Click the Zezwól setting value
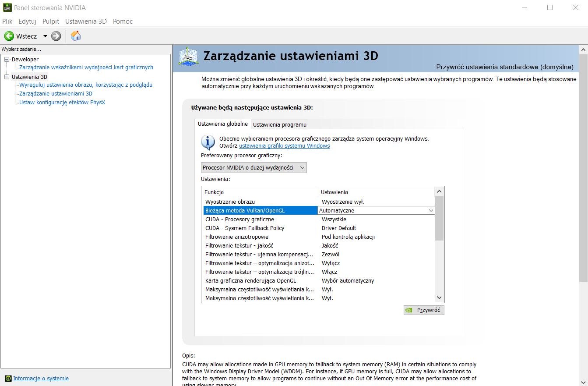588x386 pixels. [331, 254]
